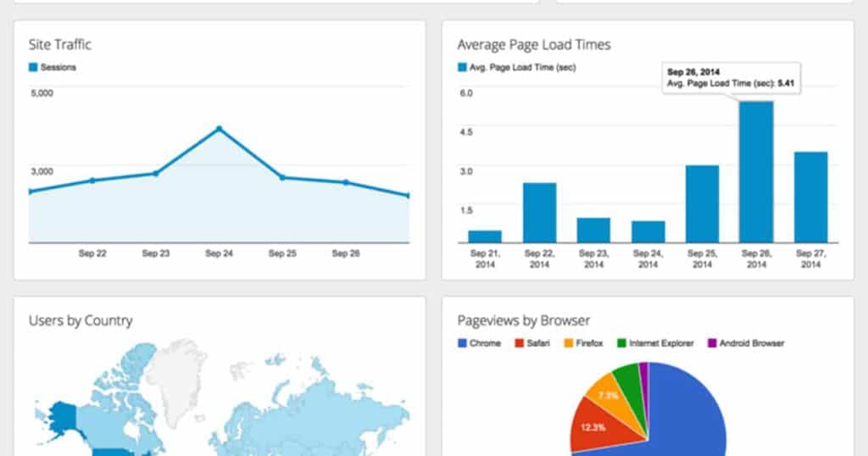Viewport: 868px width, 456px height.
Task: Click the Internet Explorer legend label
Action: coord(661,343)
